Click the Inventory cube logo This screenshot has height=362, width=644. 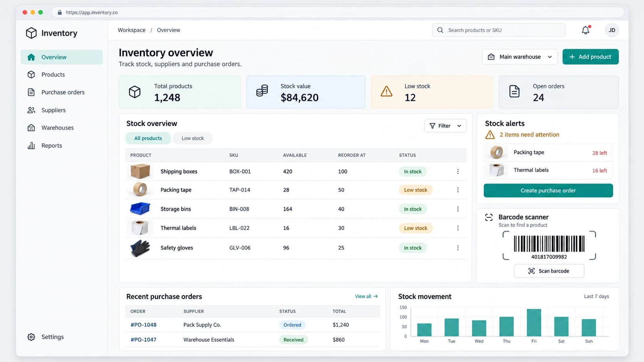(31, 33)
